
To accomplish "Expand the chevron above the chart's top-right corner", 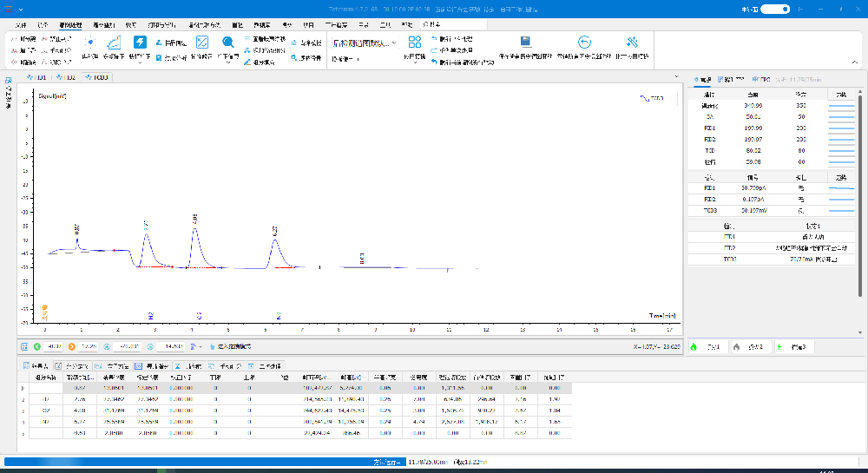I will (x=676, y=76).
